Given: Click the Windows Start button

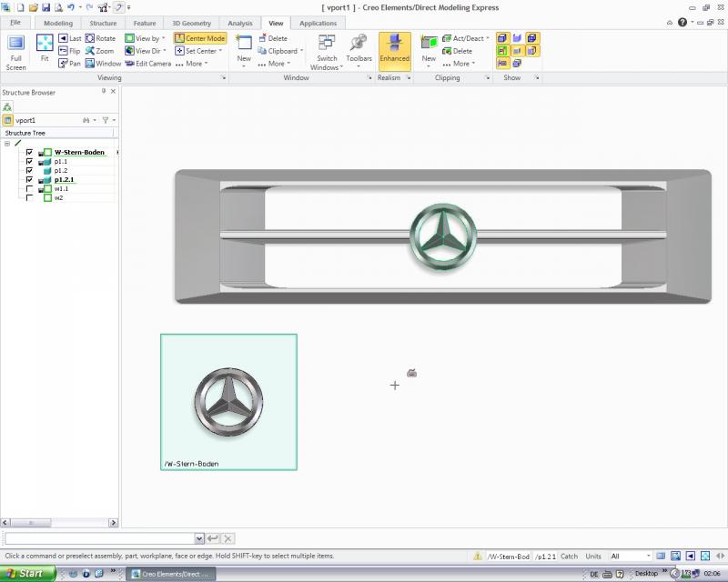Looking at the screenshot, I should (x=27, y=574).
